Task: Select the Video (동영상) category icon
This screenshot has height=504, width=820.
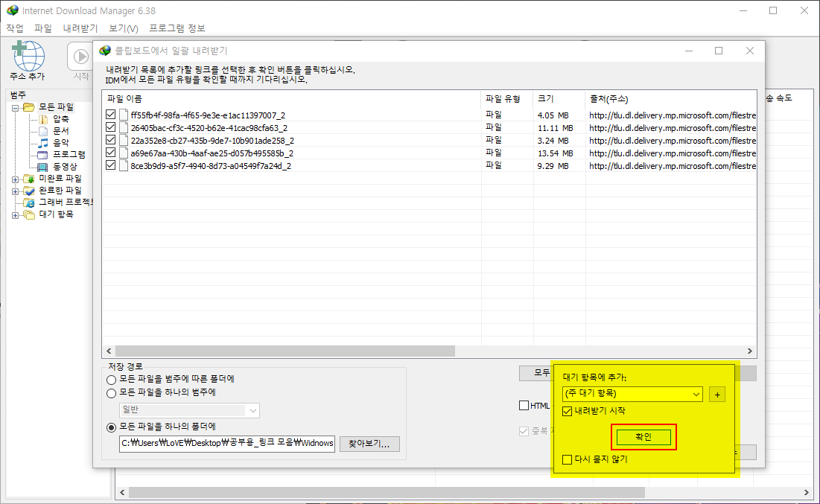Action: 43,167
